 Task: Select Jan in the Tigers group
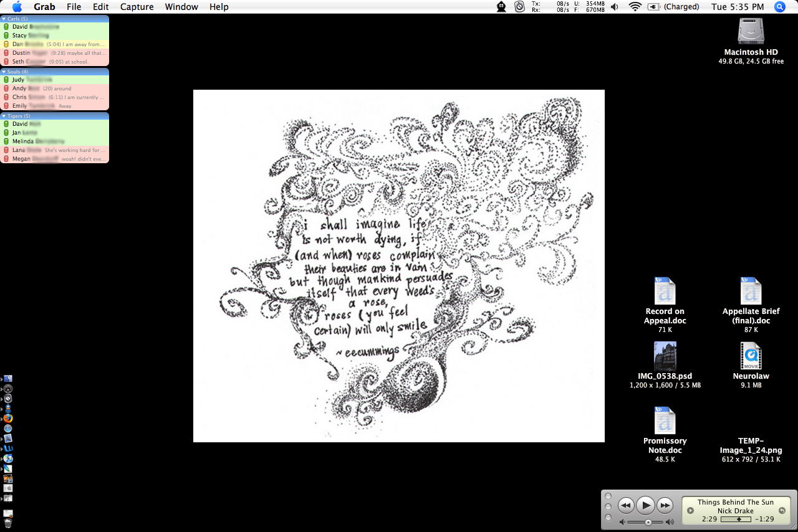point(54,133)
